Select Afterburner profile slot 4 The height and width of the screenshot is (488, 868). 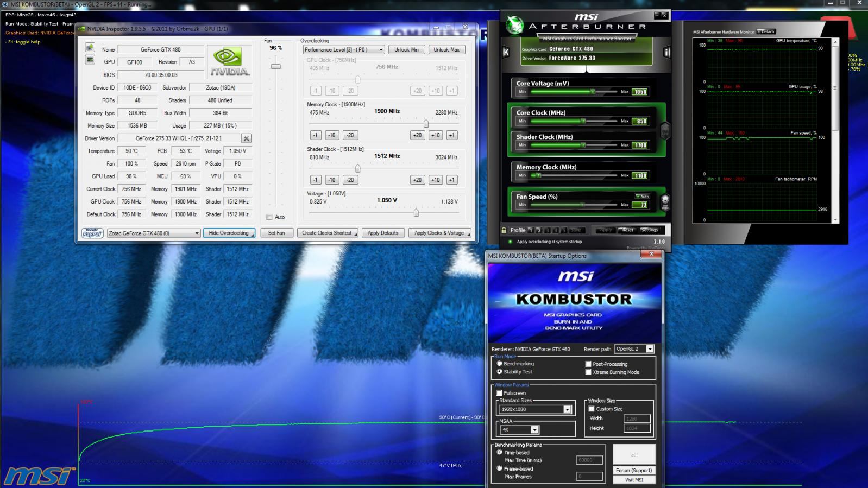pyautogui.click(x=556, y=230)
